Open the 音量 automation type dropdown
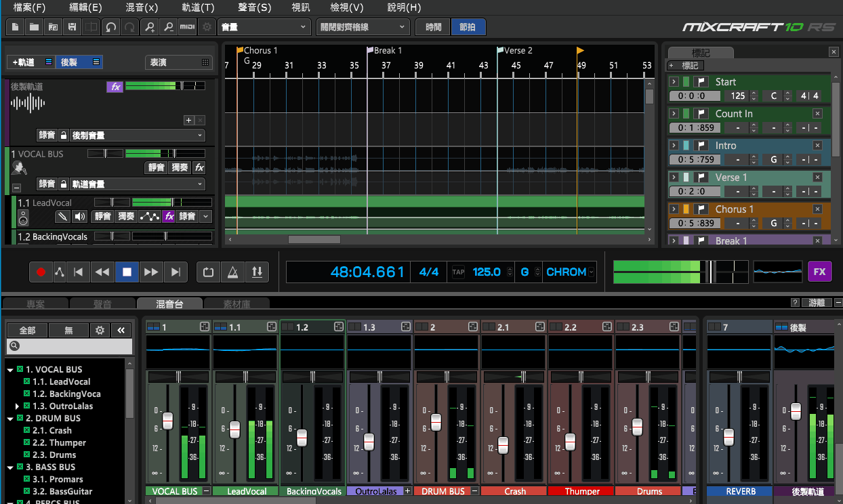Screen dimensions: 843x504 [x=264, y=27]
